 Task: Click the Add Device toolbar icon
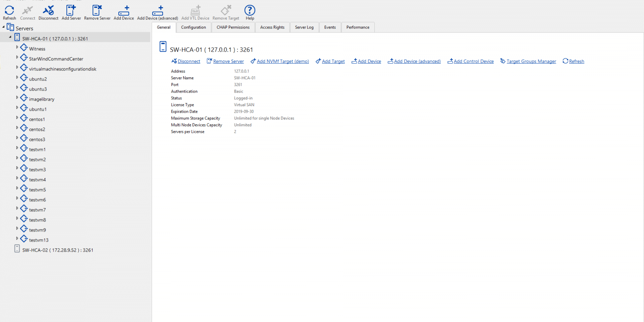124,10
